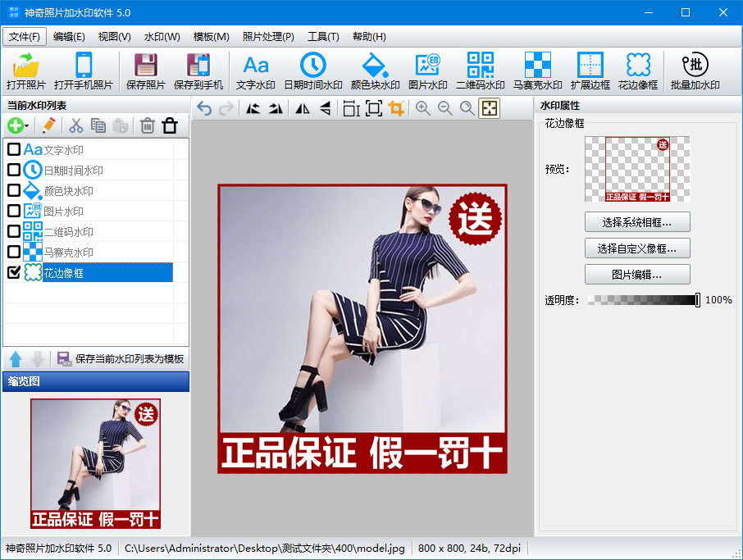Enable the 文字水印 checkbox in list
This screenshot has width=743, height=560.
pyautogui.click(x=13, y=149)
